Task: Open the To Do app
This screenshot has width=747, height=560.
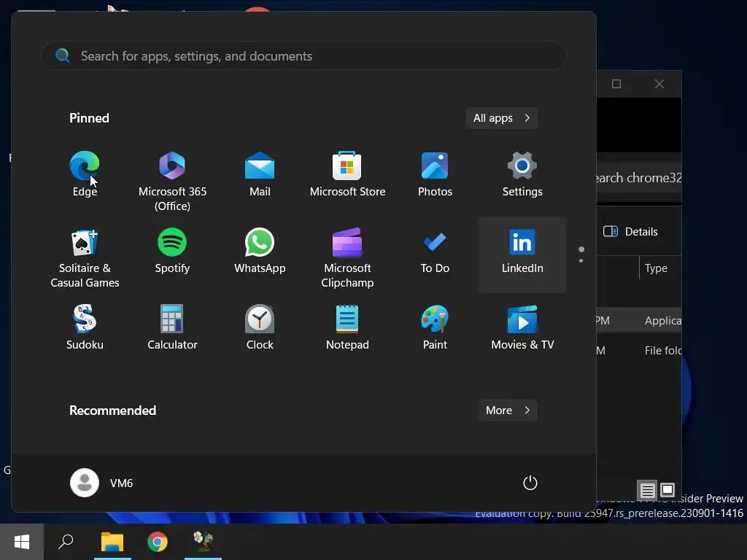Action: pos(435,251)
